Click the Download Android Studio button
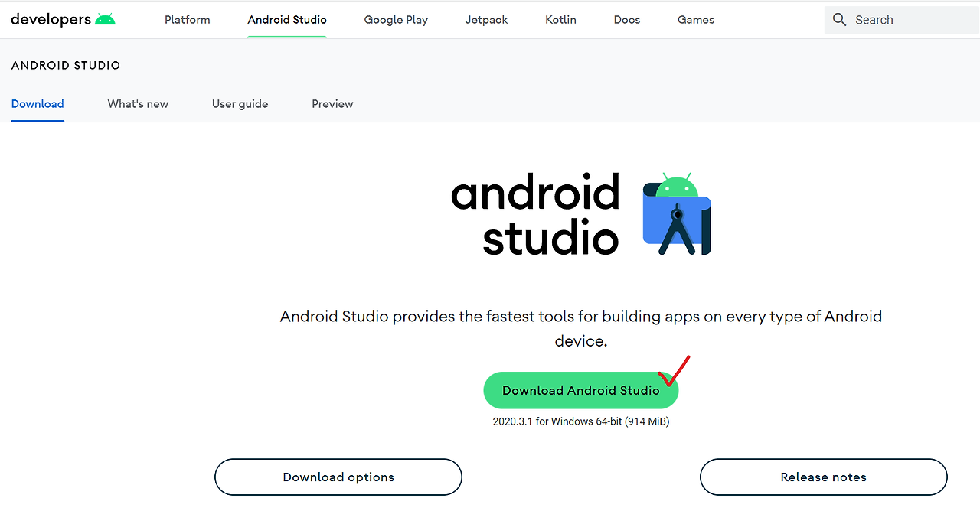The width and height of the screenshot is (980, 524). click(581, 390)
